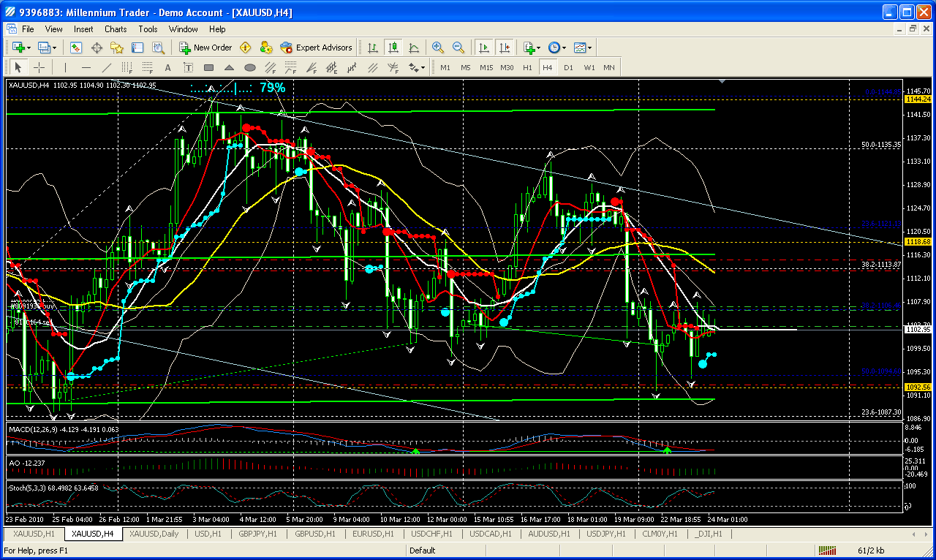Toggle Expert Advisors on or off
This screenshot has height=560, width=936.
317,48
